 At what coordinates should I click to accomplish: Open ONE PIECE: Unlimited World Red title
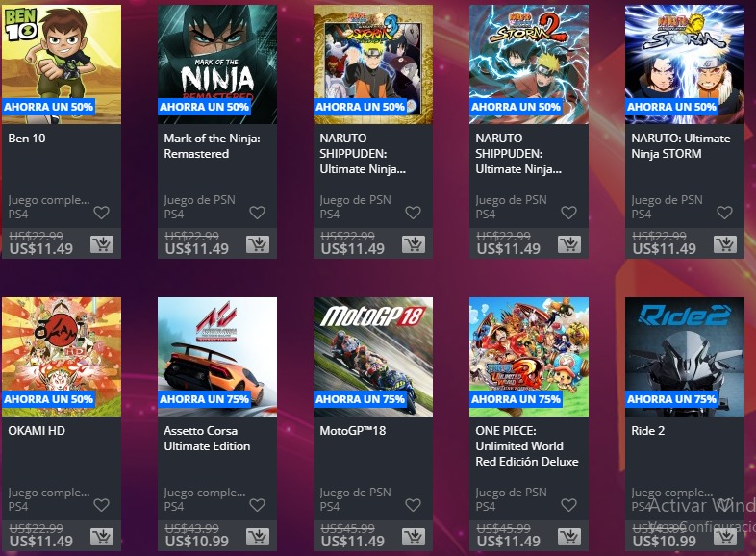click(x=527, y=446)
